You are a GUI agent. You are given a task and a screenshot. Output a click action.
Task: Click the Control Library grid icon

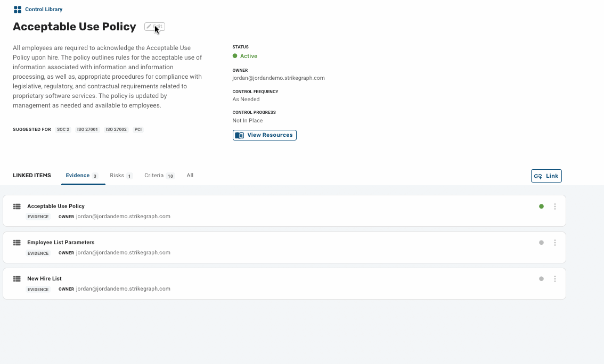pyautogui.click(x=18, y=9)
